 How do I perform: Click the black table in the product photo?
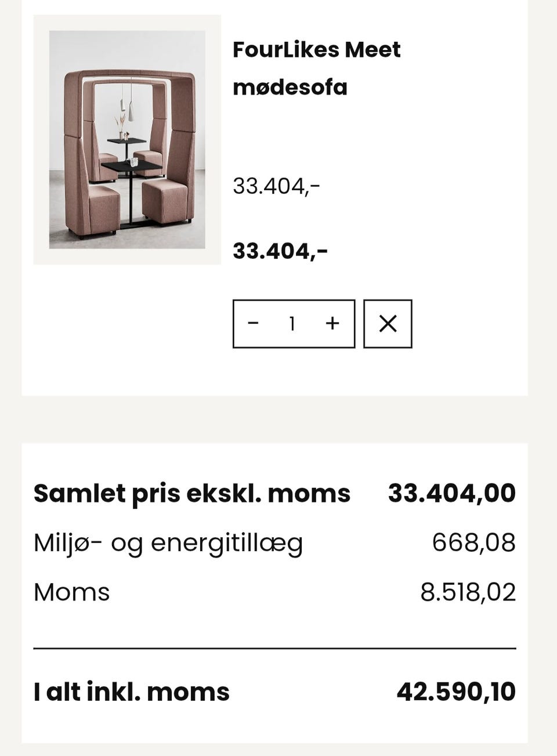[132, 167]
